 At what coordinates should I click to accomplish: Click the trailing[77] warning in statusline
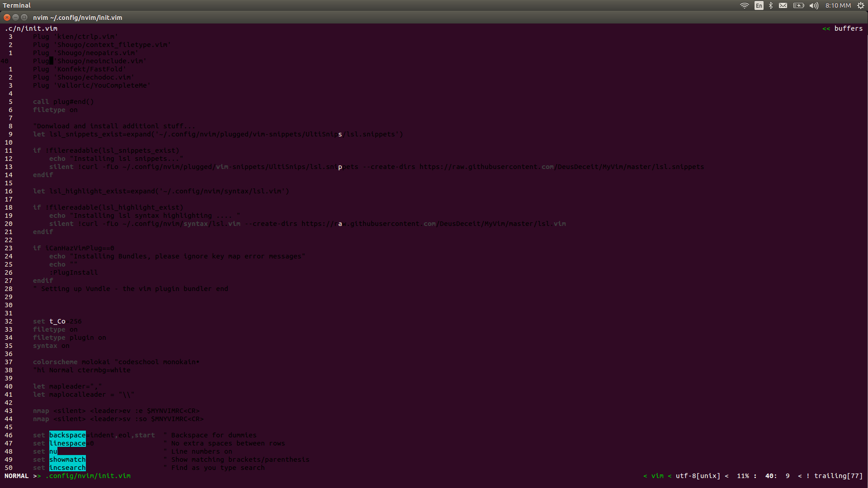(838, 476)
